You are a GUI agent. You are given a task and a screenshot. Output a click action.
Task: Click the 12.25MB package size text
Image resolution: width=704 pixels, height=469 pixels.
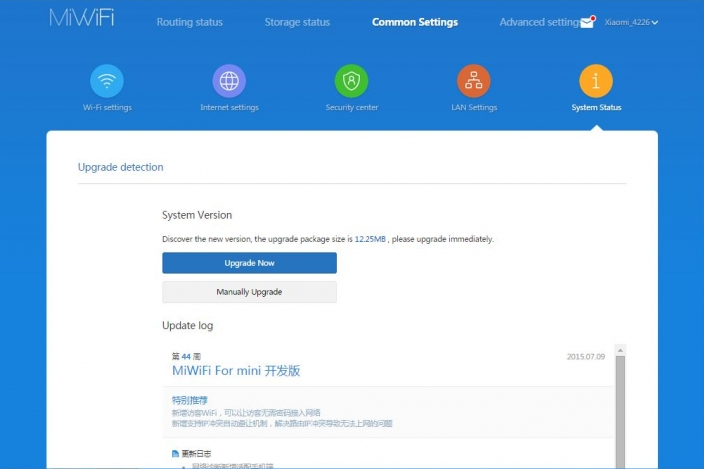tap(370, 239)
